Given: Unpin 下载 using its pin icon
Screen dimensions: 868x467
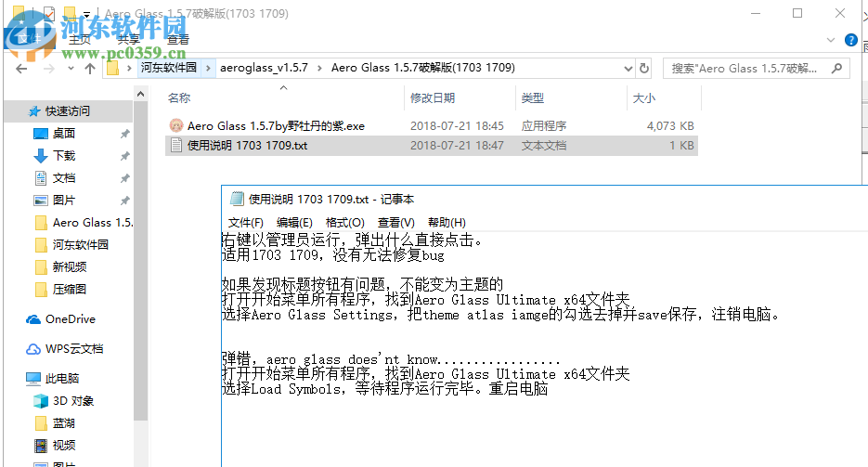Looking at the screenshot, I should (125, 156).
